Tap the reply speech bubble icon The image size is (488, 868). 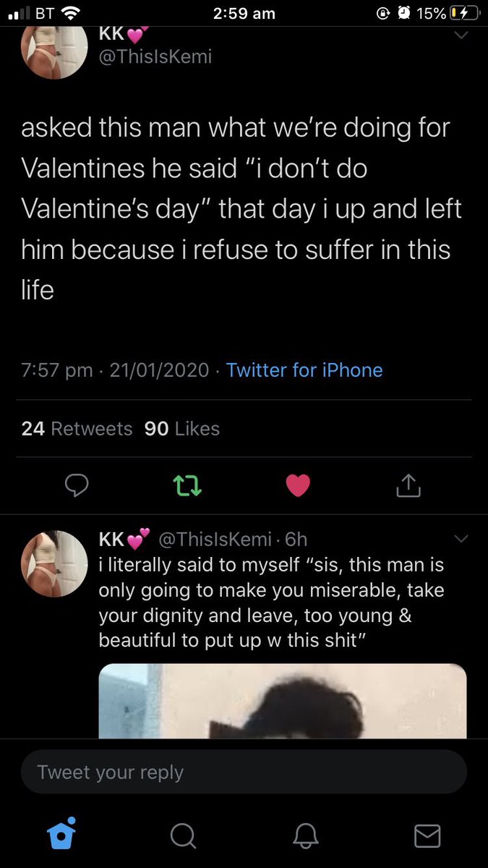[x=77, y=486]
